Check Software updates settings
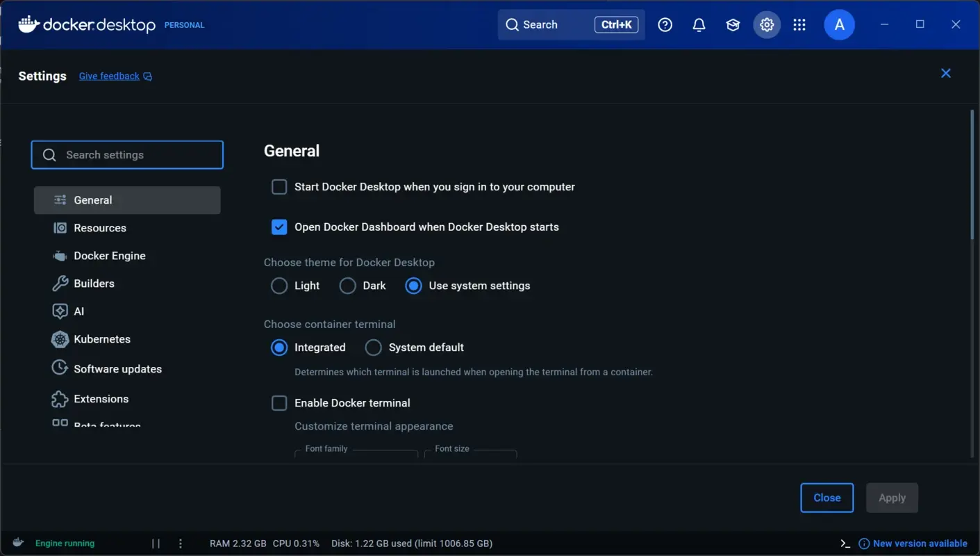This screenshot has width=980, height=556. tap(117, 368)
